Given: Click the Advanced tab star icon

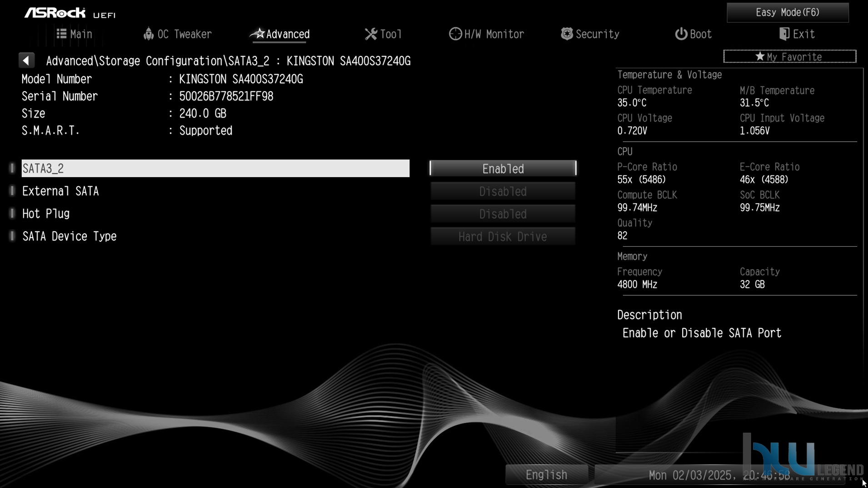Looking at the screenshot, I should 258,33.
